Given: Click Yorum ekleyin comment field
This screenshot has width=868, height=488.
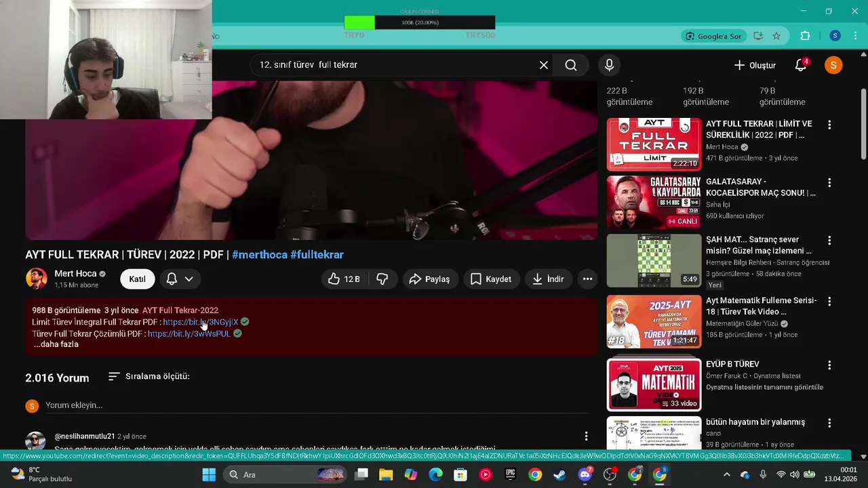Looking at the screenshot, I should coord(317,405).
